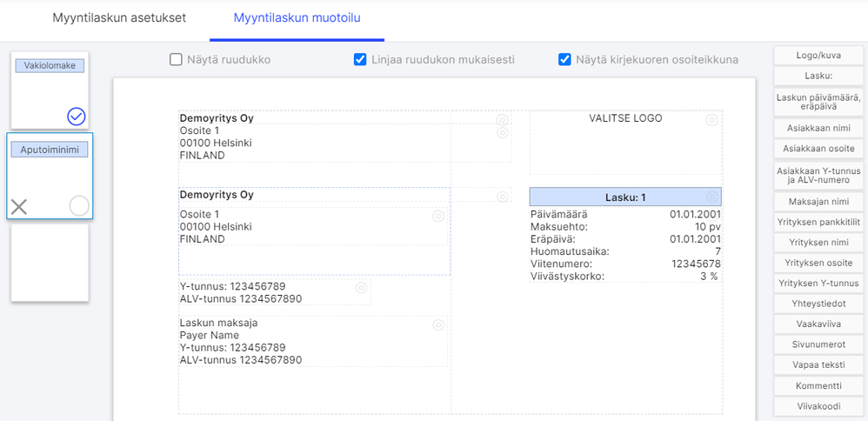Add Laskun päivämäärä, eräpäivä element
The image size is (868, 421).
[818, 102]
